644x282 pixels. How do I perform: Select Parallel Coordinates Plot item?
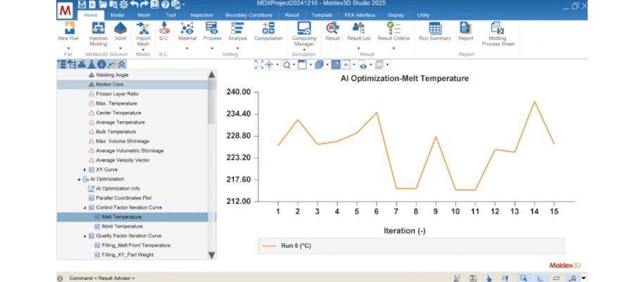[122, 198]
